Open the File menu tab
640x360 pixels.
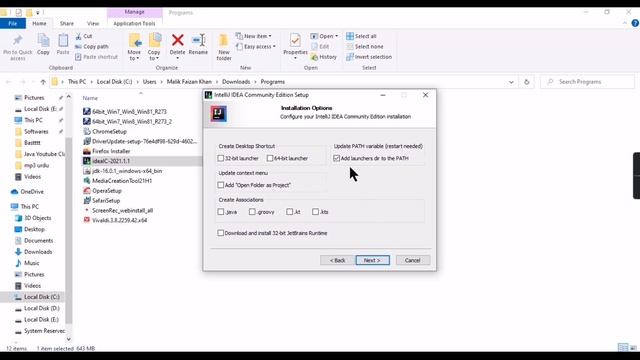pyautogui.click(x=13, y=24)
